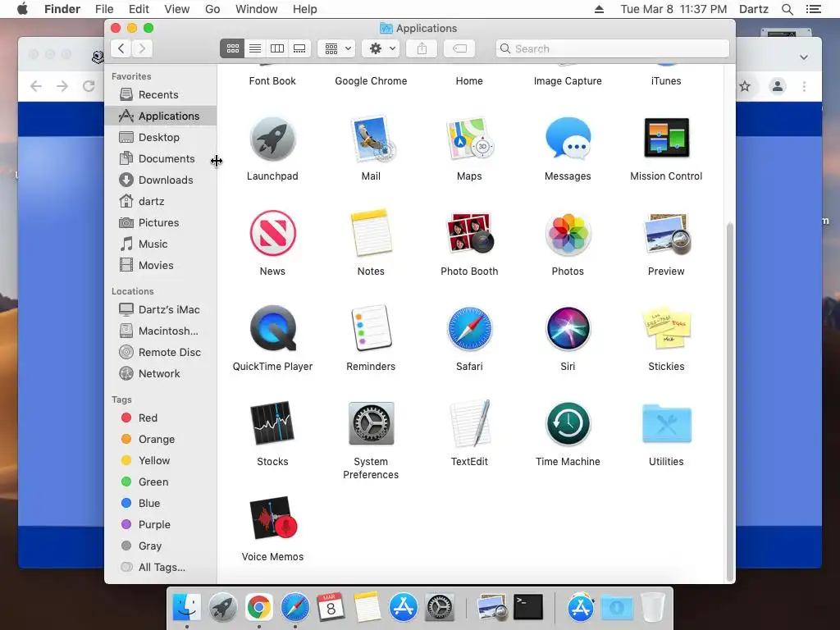Show All Tags in sidebar
Image resolution: width=840 pixels, height=630 pixels.
pos(161,568)
